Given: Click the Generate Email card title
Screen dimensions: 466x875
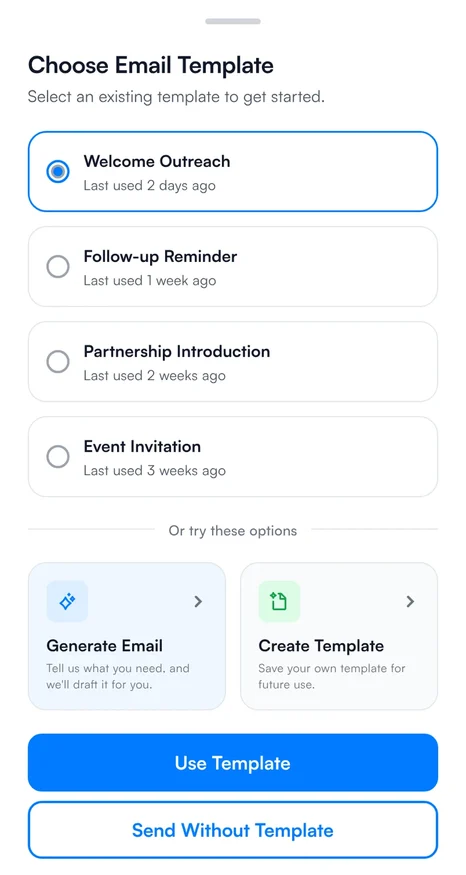Looking at the screenshot, I should [x=104, y=646].
